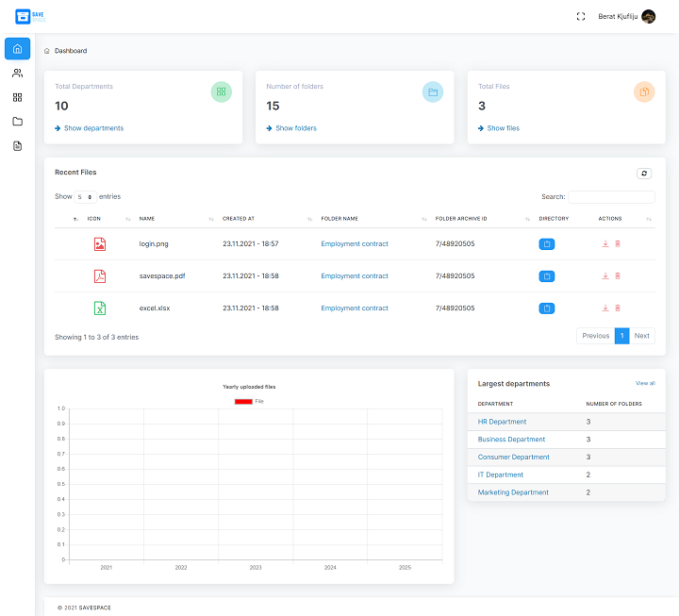679x616 pixels.
Task: Open the entries-per-page dropdown
Action: coord(85,197)
